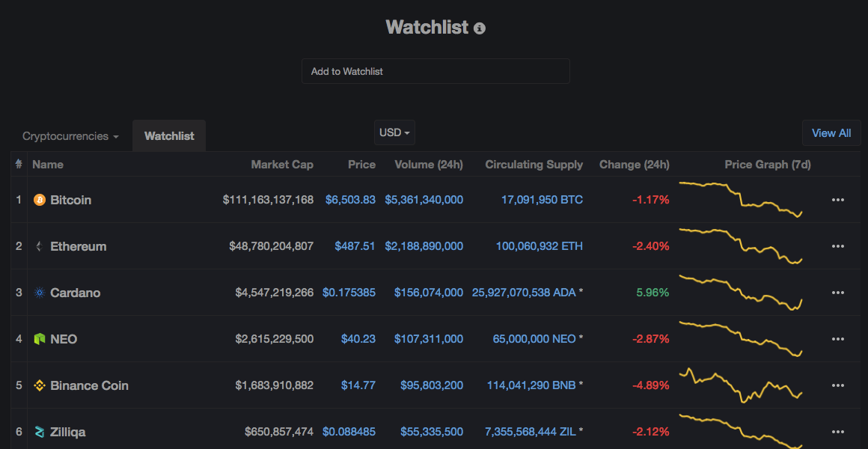Click Zilliqa volume $55,335,500
This screenshot has width=868, height=449.
(432, 431)
